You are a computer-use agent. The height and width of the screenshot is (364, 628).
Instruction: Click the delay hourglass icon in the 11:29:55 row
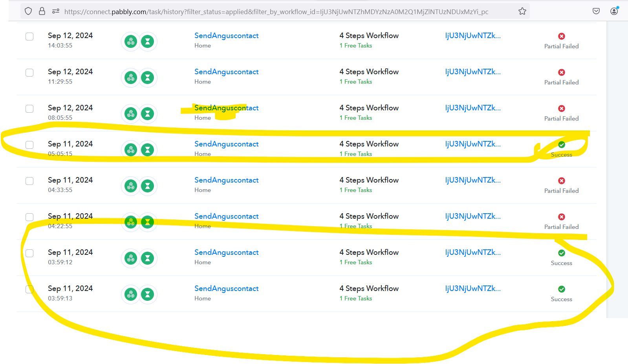148,78
